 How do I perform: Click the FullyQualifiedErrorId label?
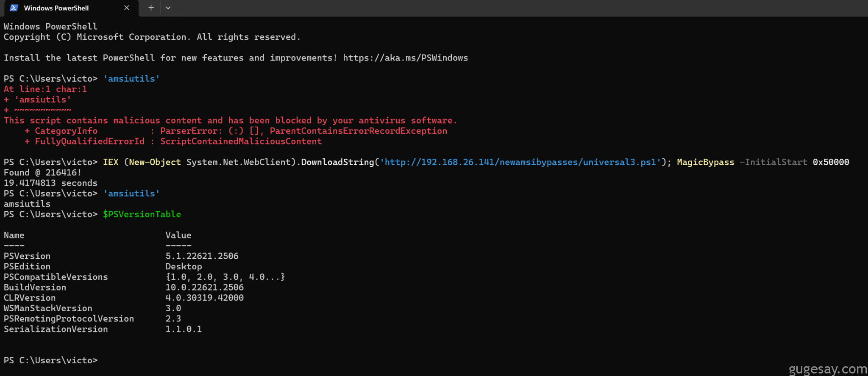click(x=89, y=141)
